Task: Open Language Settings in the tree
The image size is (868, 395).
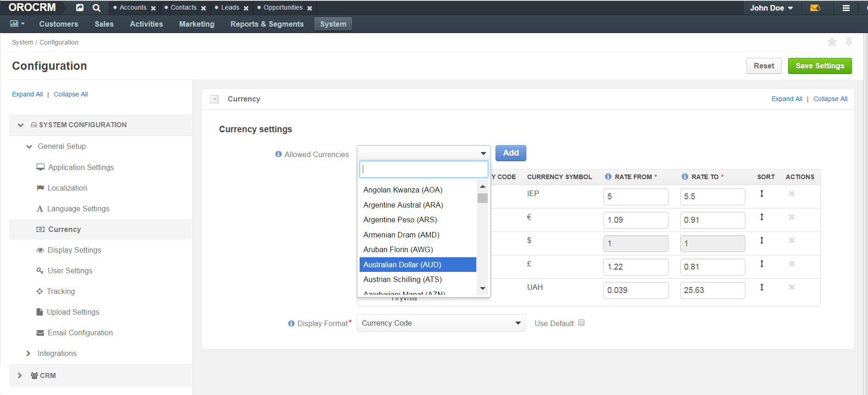Action: click(x=78, y=209)
